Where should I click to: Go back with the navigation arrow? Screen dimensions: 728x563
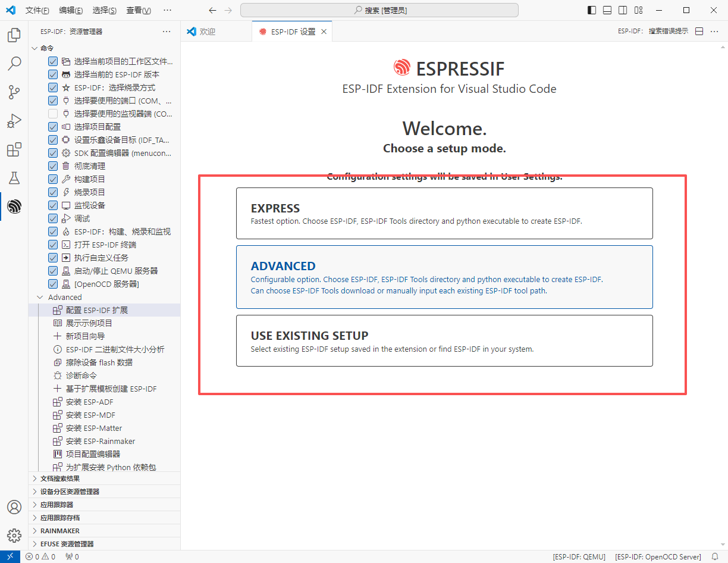pyautogui.click(x=212, y=10)
